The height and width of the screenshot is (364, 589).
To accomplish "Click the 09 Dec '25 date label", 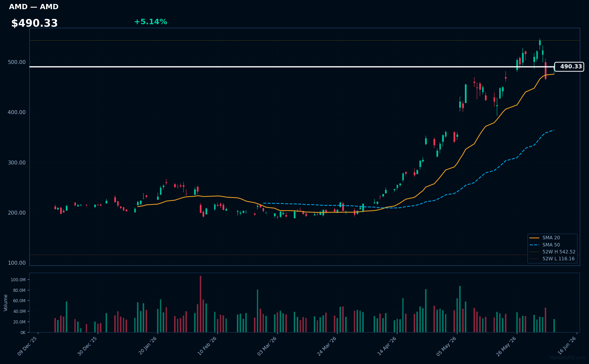I will tap(27, 346).
